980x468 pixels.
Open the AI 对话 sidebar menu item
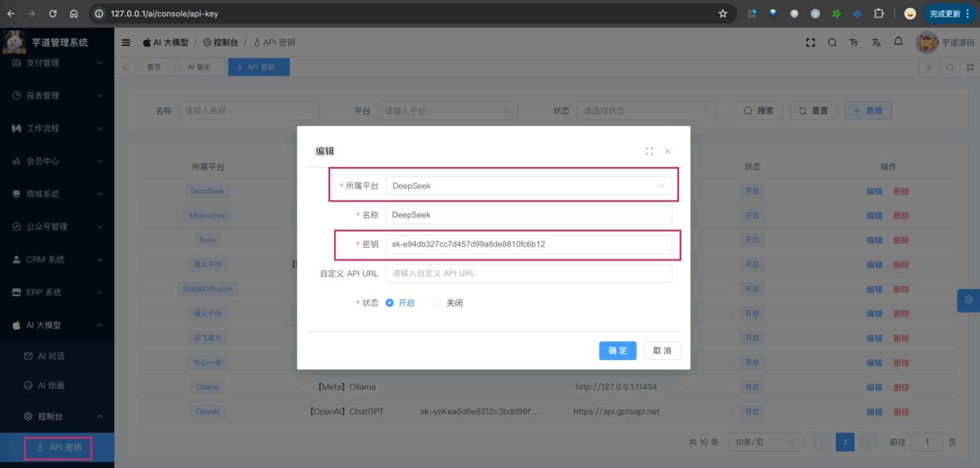[x=51, y=356]
